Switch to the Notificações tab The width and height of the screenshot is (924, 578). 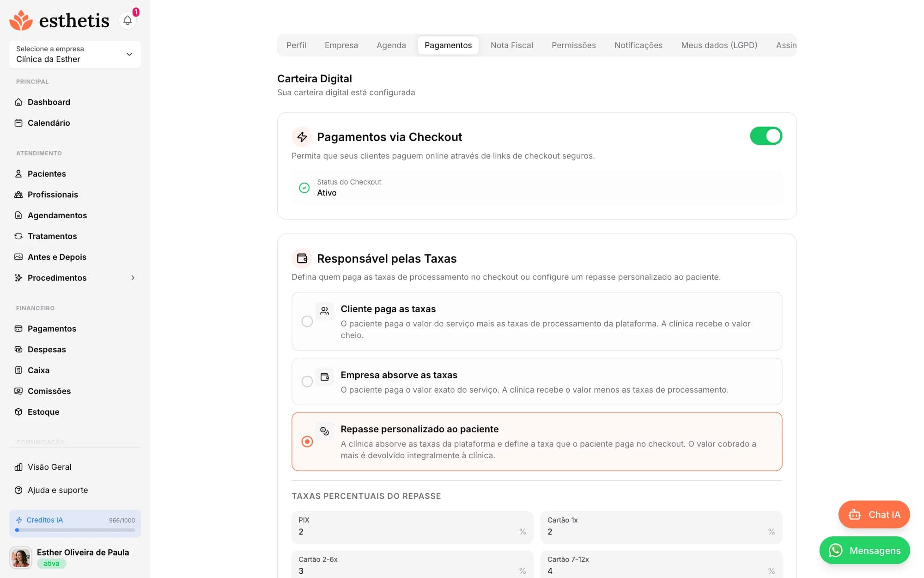pos(638,45)
